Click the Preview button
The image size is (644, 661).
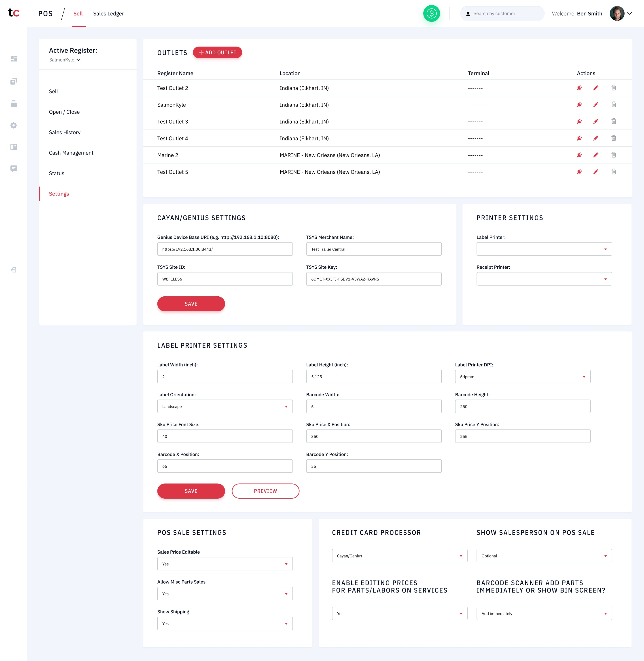coord(265,491)
